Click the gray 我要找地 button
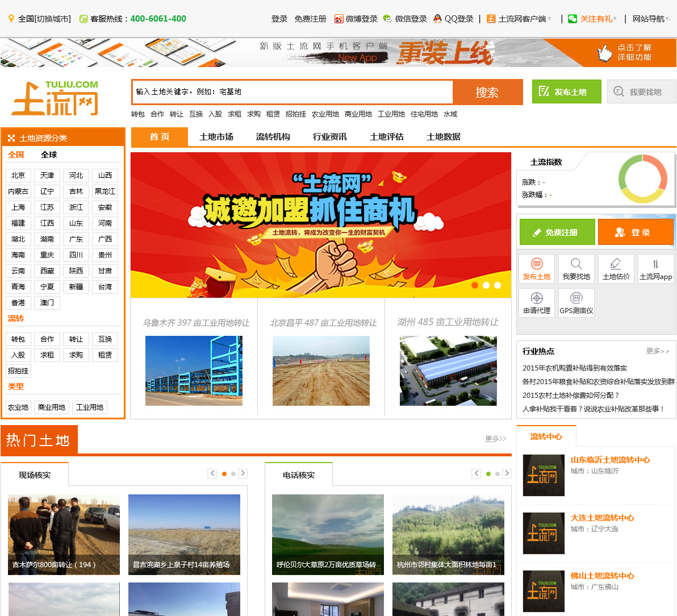Screen dimensions: 677x616 click(x=642, y=91)
